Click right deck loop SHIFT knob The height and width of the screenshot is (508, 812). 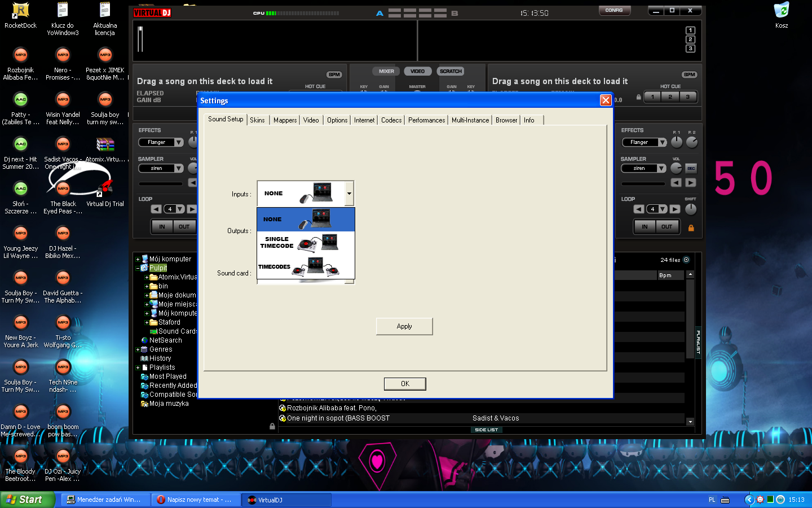point(691,209)
